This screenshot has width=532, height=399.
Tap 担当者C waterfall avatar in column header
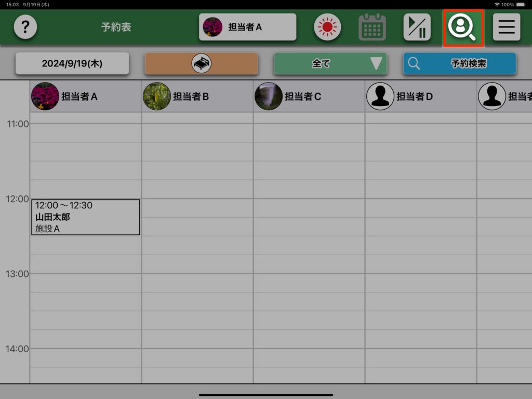click(x=269, y=96)
